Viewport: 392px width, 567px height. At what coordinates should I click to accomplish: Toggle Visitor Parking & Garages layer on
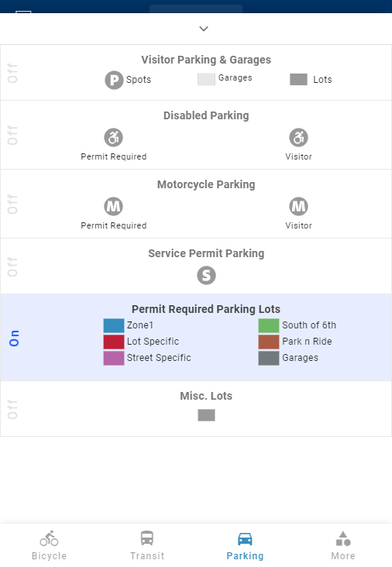tap(12, 73)
